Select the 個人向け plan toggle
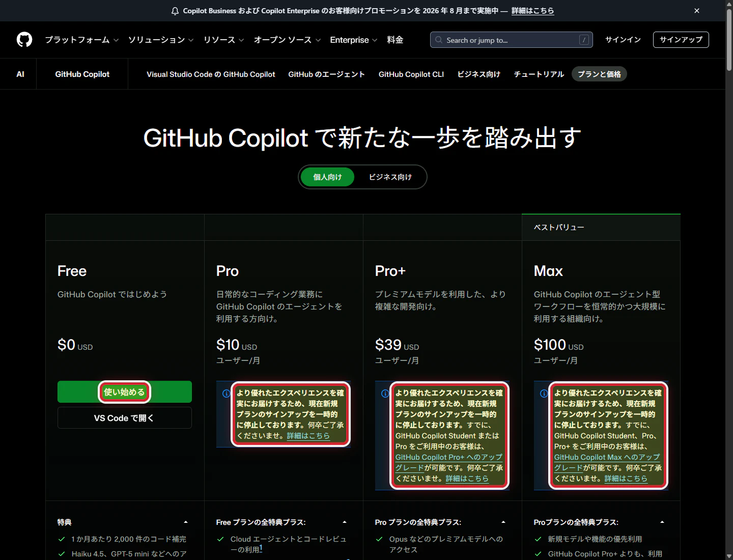733x560 pixels. click(327, 177)
